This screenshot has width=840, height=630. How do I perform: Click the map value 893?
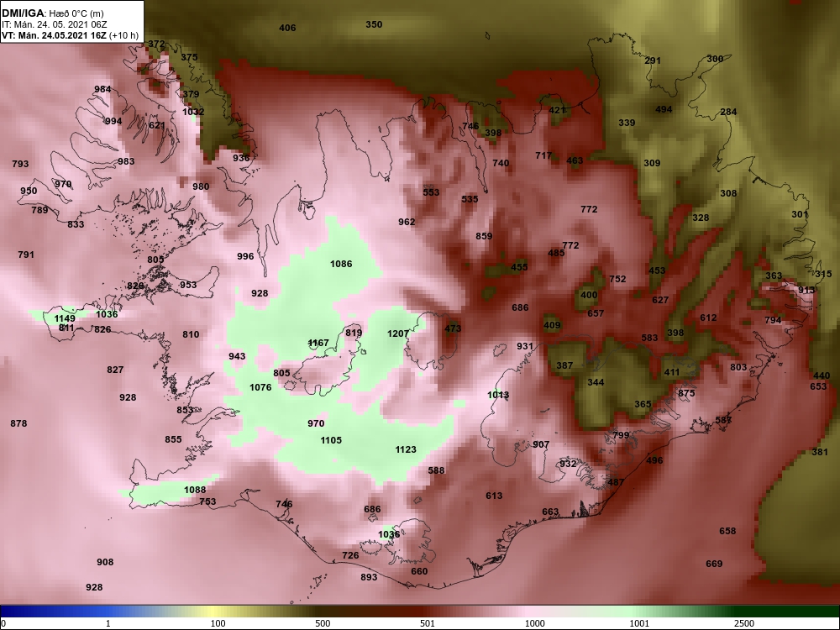click(369, 578)
